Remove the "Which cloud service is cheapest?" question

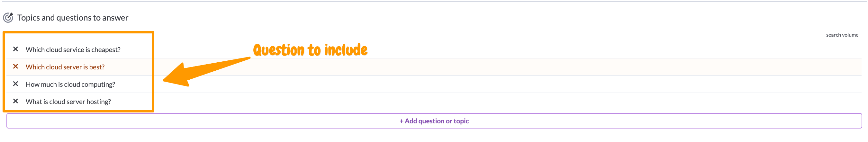pyautogui.click(x=15, y=49)
